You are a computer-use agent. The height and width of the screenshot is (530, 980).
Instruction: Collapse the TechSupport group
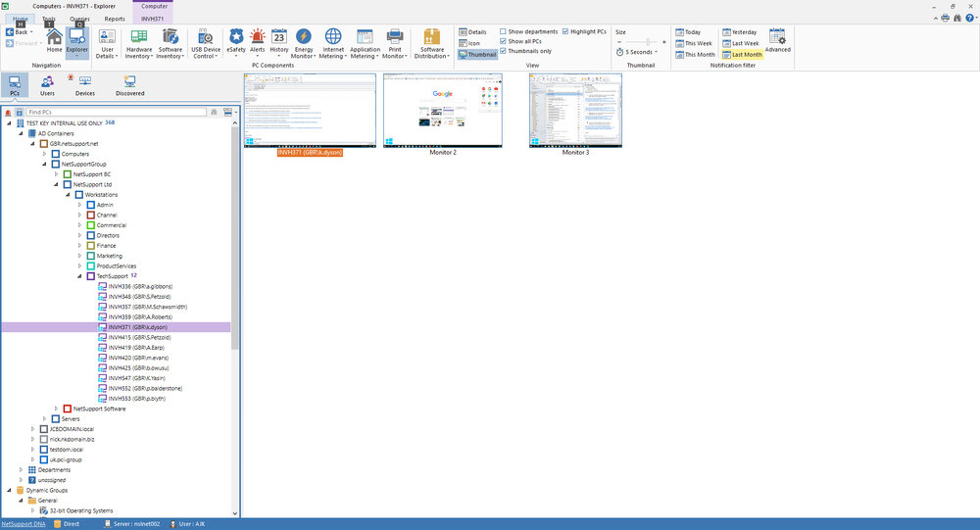pos(80,276)
